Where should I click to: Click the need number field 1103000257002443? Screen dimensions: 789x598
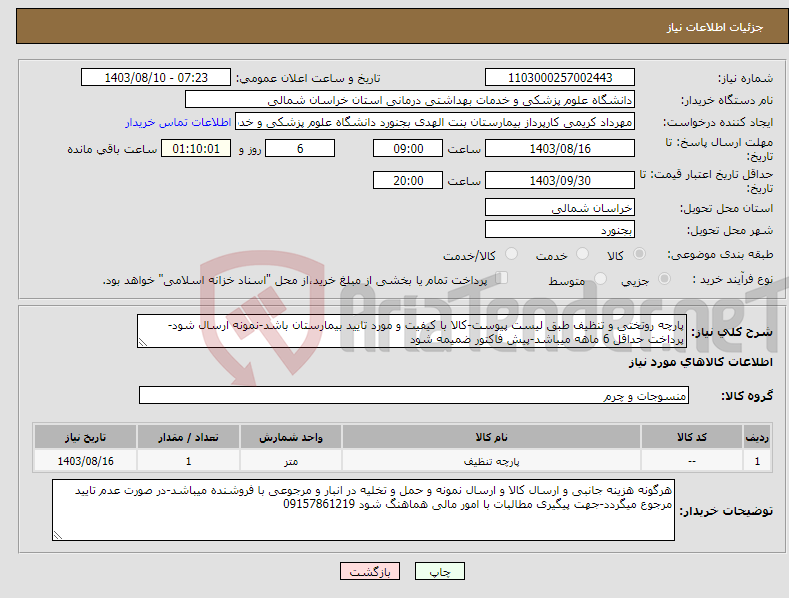560,78
